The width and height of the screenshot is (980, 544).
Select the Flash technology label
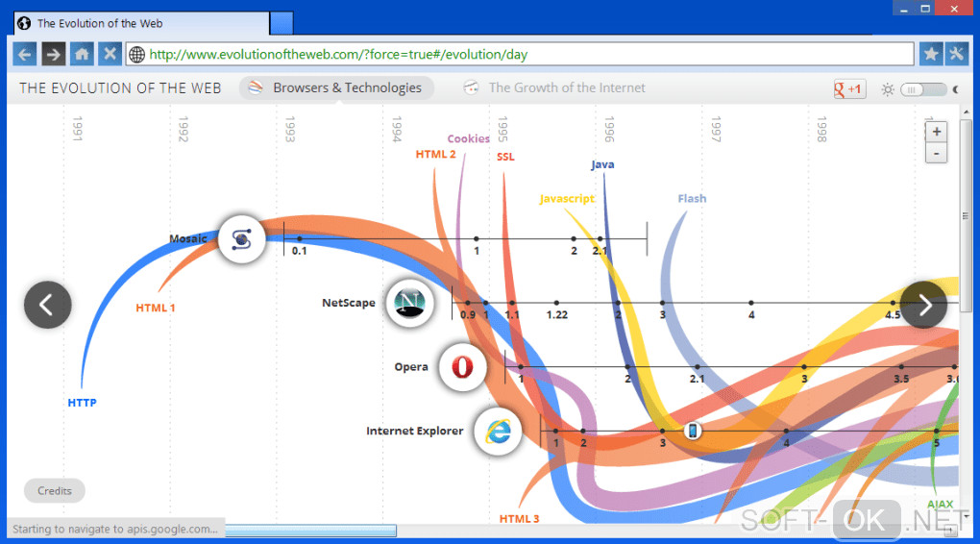point(692,199)
